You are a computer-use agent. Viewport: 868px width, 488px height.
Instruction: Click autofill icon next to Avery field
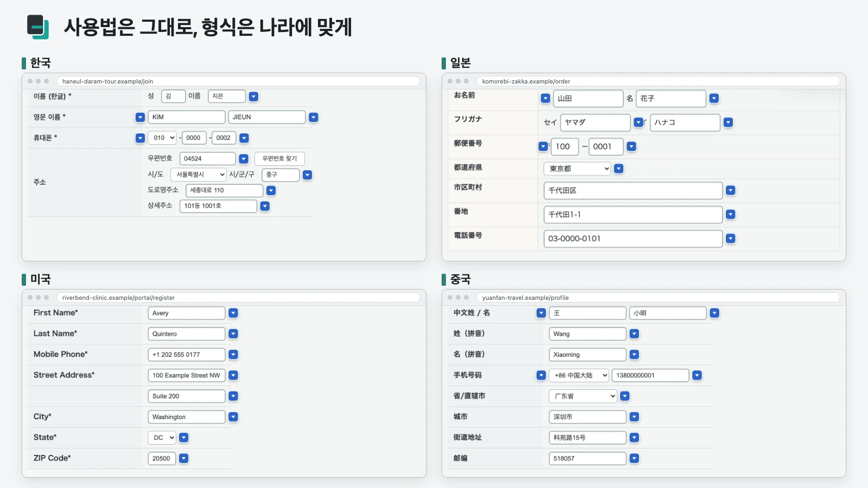point(233,313)
